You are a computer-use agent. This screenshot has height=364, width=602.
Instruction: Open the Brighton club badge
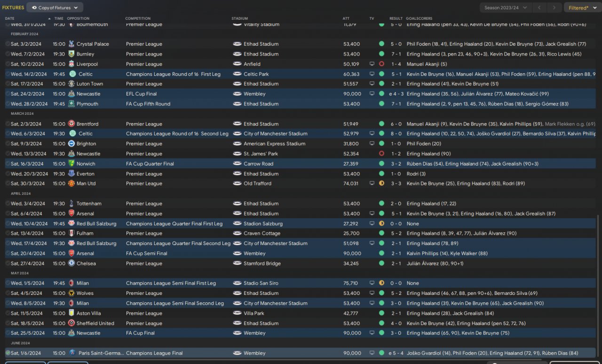point(71,144)
